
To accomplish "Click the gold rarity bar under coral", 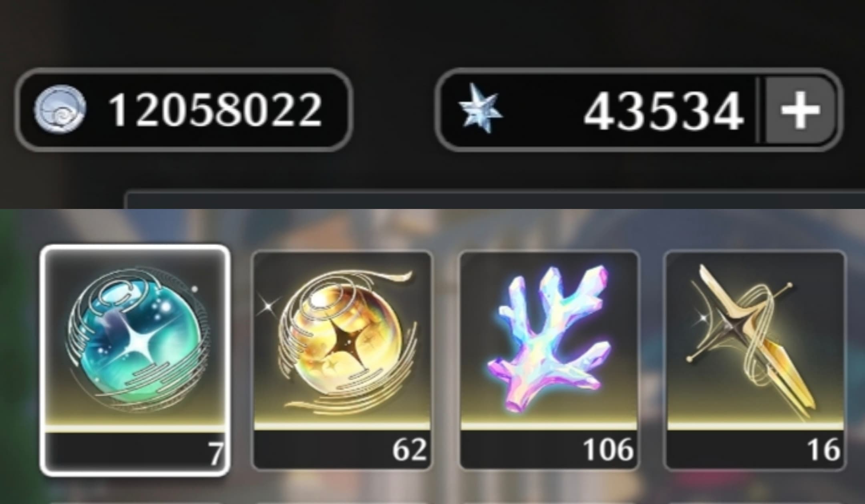I will click(549, 426).
